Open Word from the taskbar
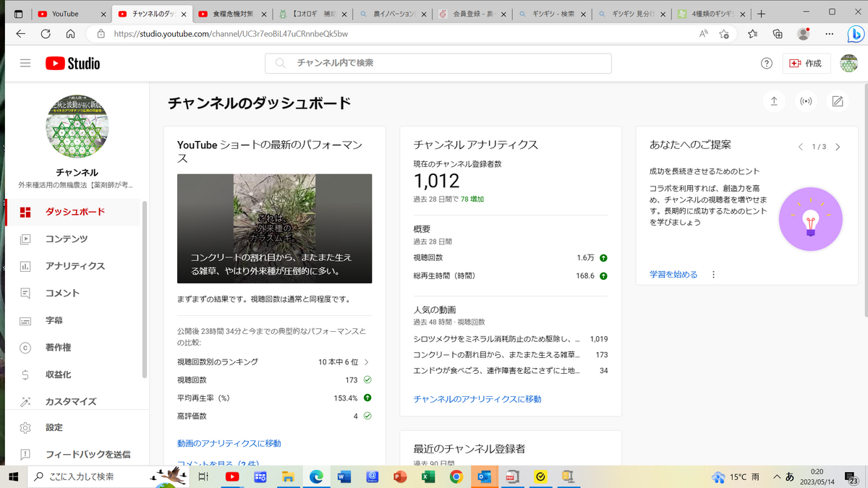868x488 pixels. (344, 476)
